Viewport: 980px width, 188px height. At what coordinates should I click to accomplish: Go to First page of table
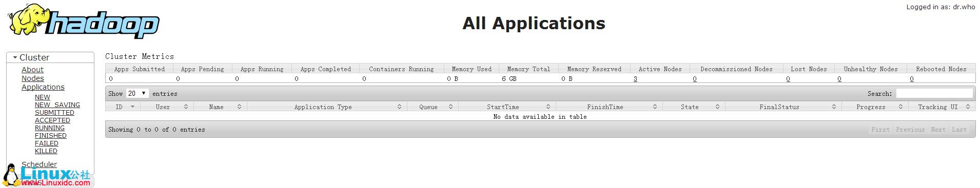(x=880, y=130)
